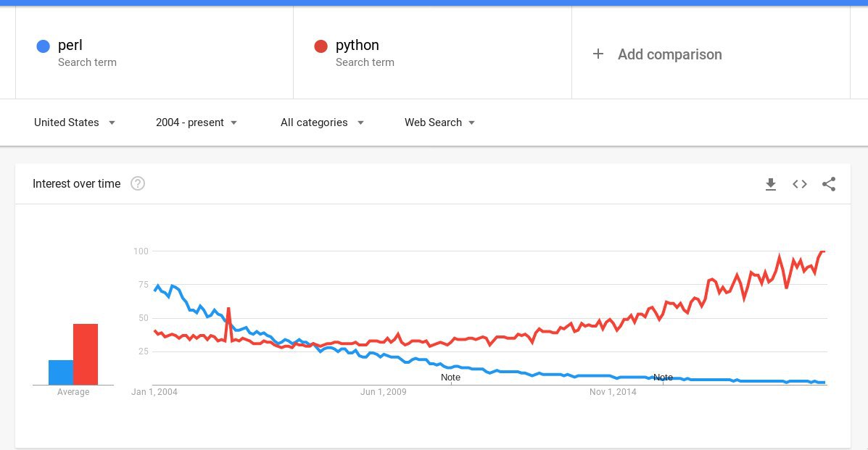
Task: Share the Interest over time chart
Action: coord(829,184)
